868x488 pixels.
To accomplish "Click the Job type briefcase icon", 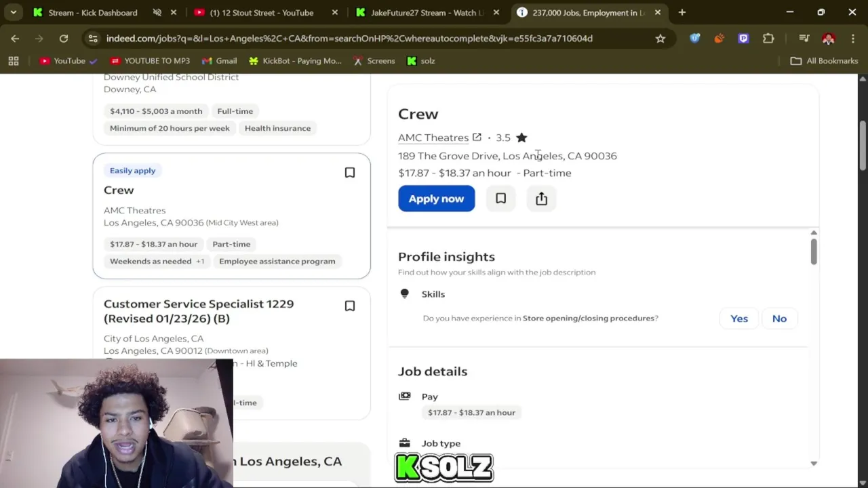I will point(404,443).
